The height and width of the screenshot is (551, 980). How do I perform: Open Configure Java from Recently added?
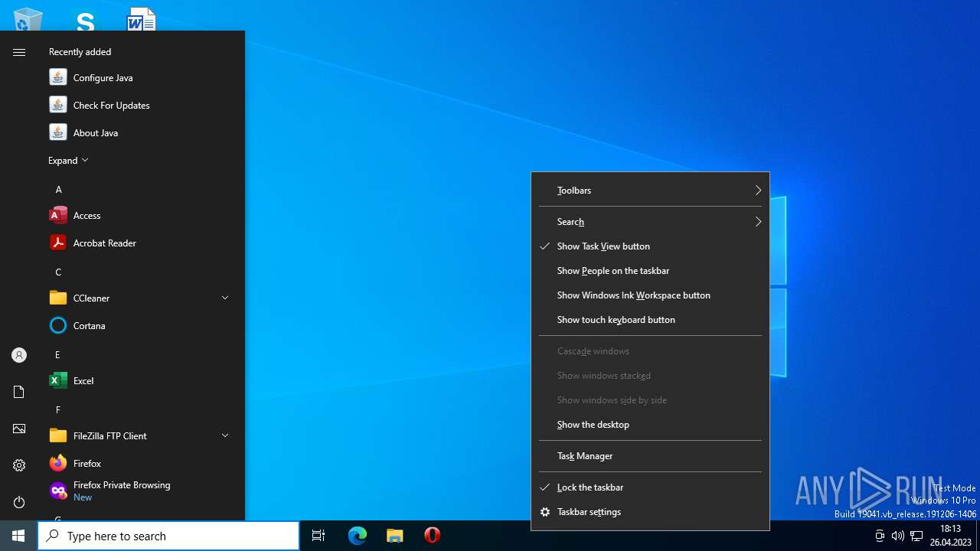[x=139, y=77]
